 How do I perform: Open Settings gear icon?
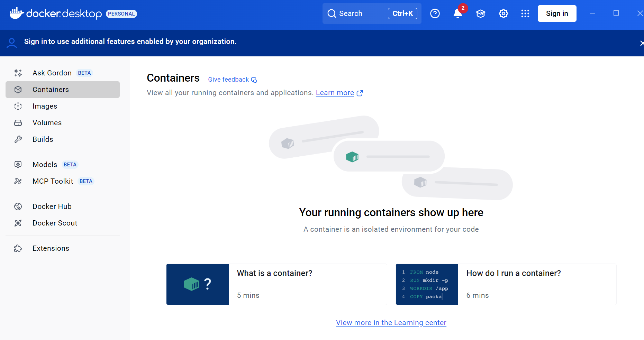point(504,13)
